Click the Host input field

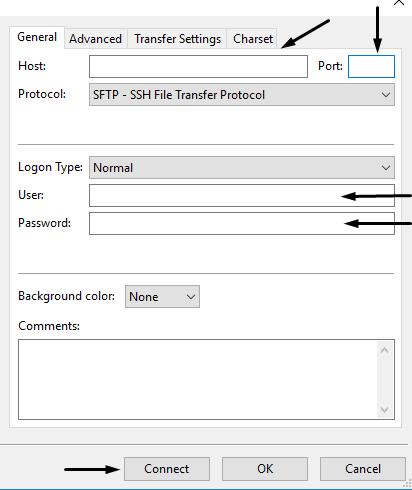(x=198, y=66)
